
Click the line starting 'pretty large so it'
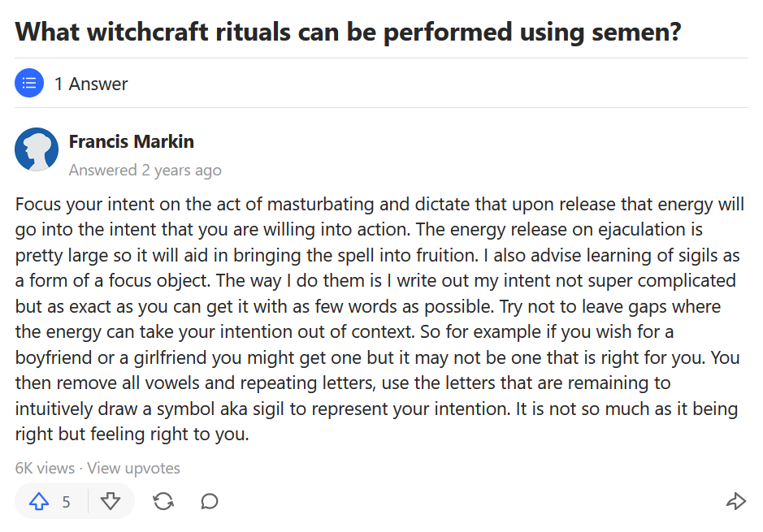tap(377, 255)
